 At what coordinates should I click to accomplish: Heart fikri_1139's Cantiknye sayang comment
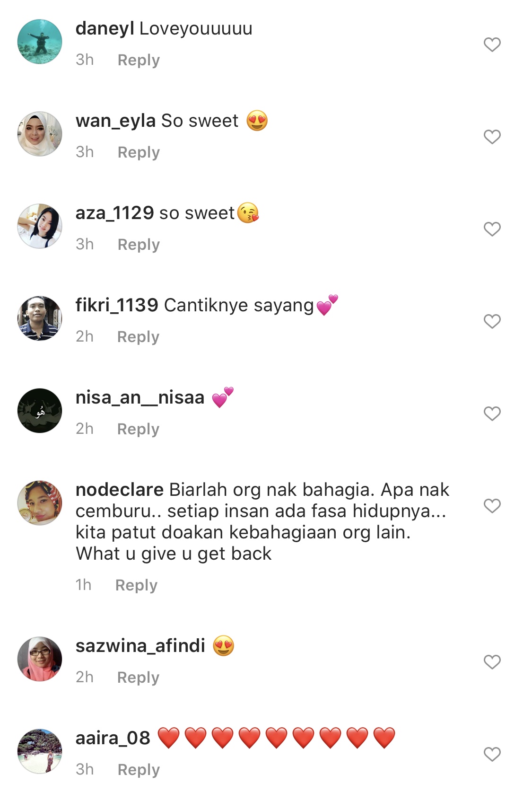point(492,321)
